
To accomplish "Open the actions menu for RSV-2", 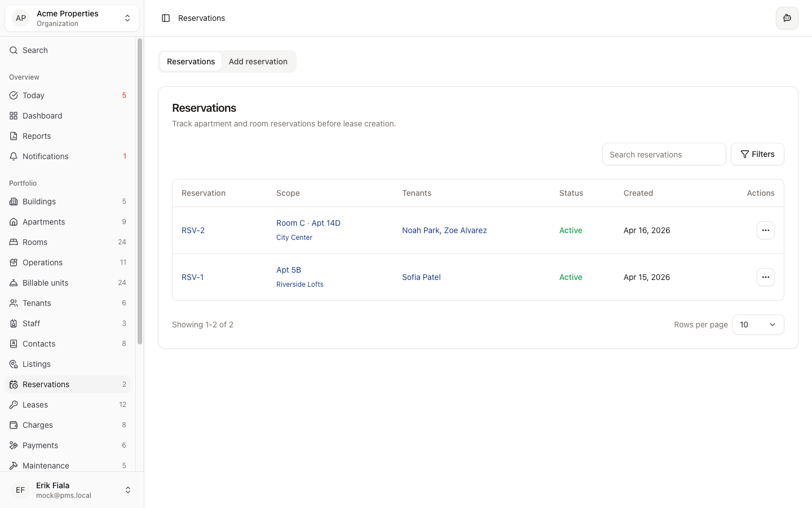I will tap(765, 230).
